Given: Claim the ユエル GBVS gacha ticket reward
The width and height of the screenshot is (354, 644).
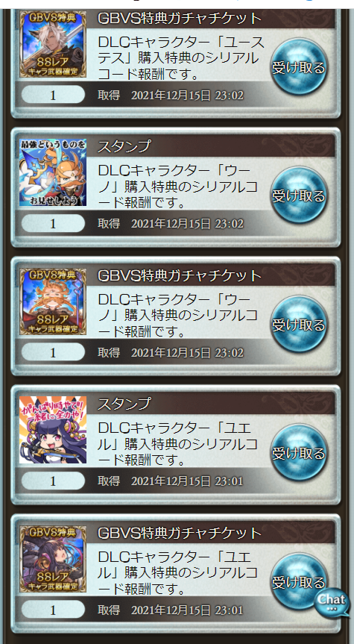Looking at the screenshot, I should [x=299, y=581].
